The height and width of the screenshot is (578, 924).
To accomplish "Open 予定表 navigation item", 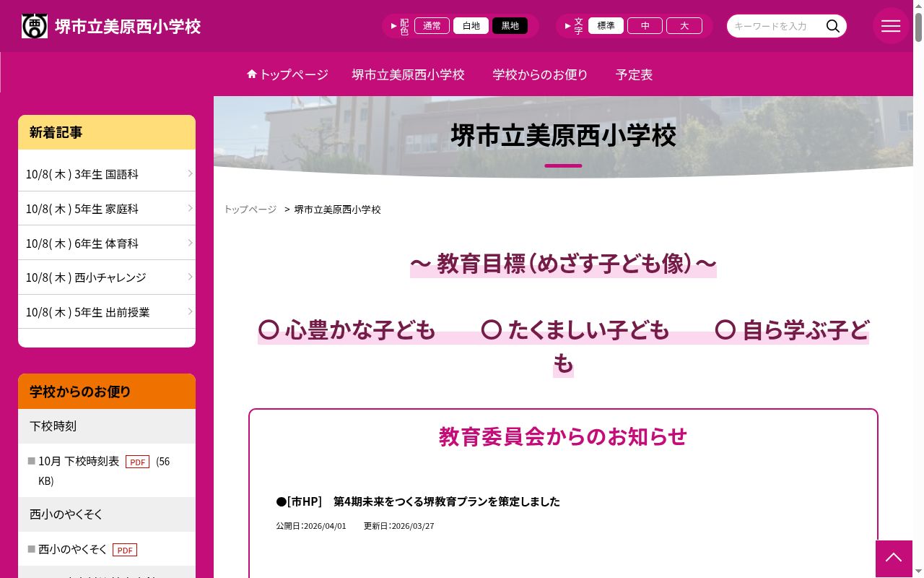I will (x=634, y=74).
